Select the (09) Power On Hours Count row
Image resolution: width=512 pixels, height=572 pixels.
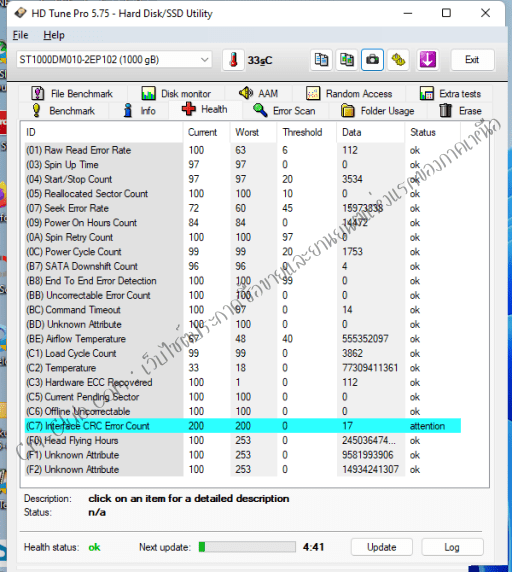coord(243,223)
